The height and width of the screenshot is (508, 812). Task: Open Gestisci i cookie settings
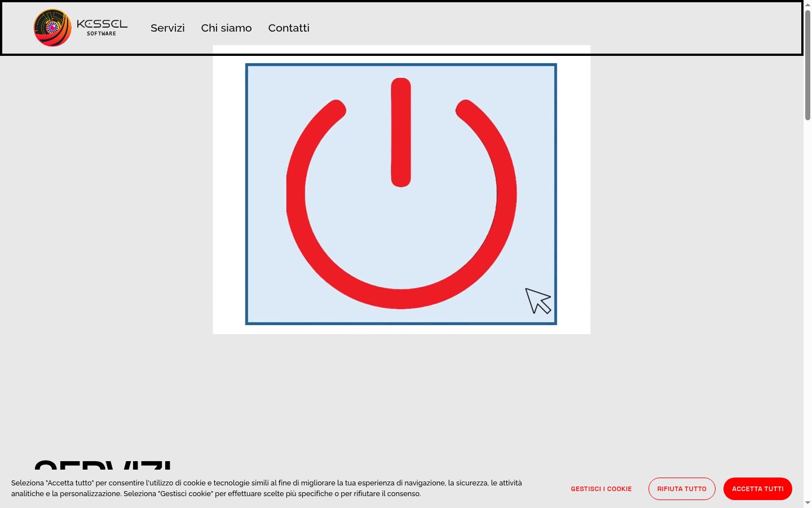[601, 489]
